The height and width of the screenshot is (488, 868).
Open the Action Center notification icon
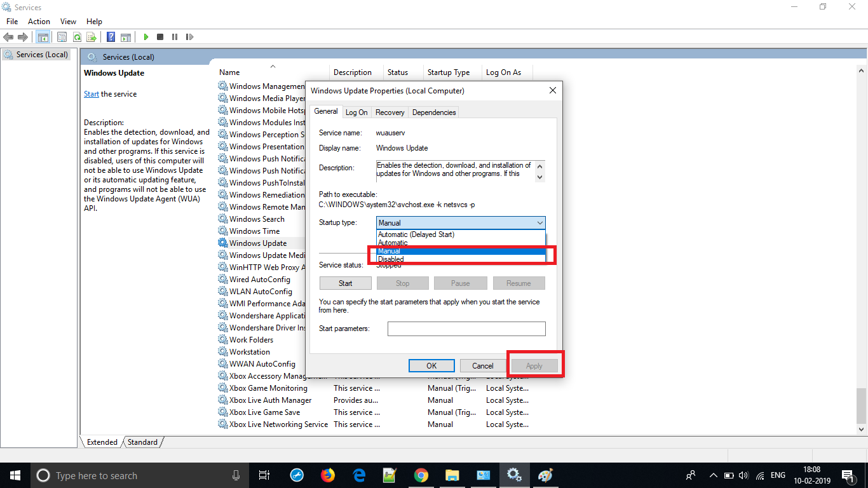pyautogui.click(x=848, y=475)
